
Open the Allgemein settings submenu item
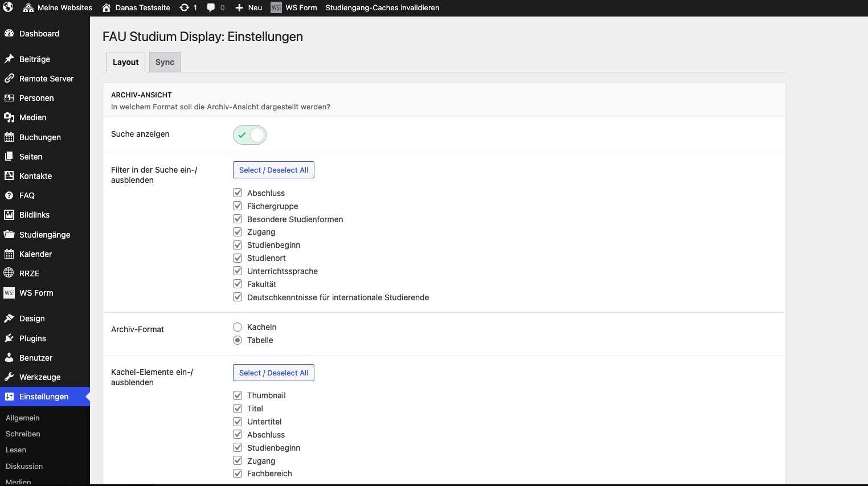pos(23,418)
